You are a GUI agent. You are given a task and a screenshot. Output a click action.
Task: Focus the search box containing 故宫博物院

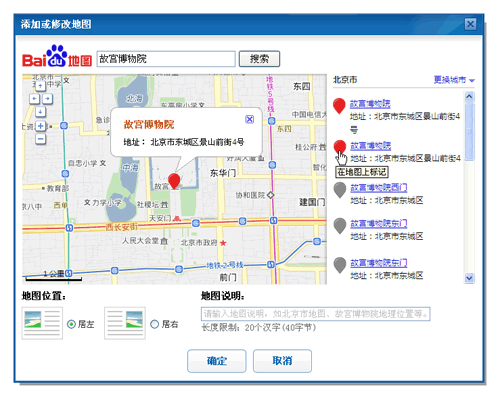(166, 59)
